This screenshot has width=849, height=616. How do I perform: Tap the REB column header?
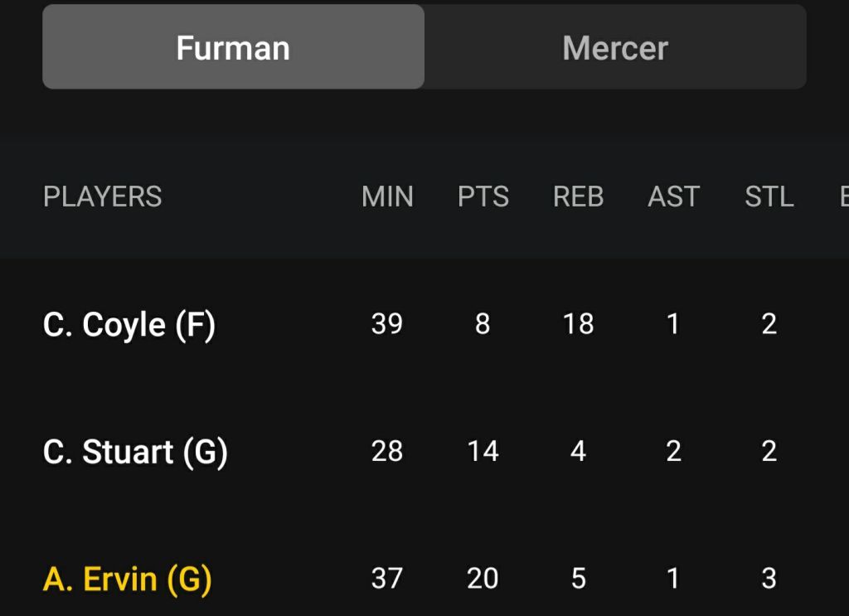578,196
